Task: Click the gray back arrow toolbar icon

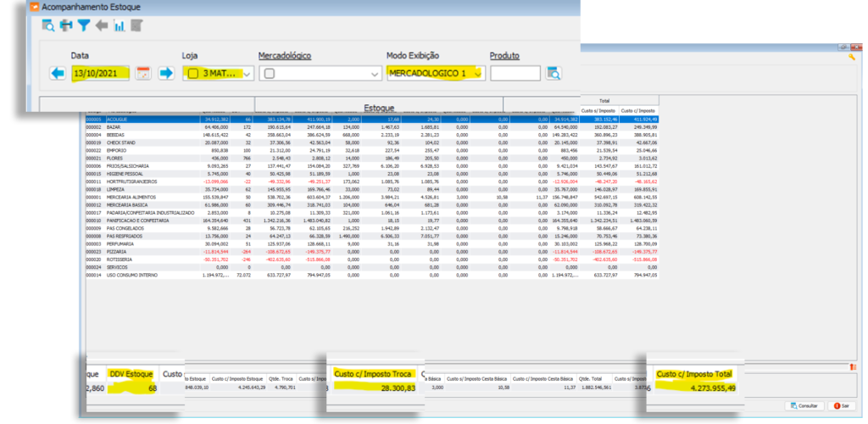Action: pyautogui.click(x=102, y=25)
